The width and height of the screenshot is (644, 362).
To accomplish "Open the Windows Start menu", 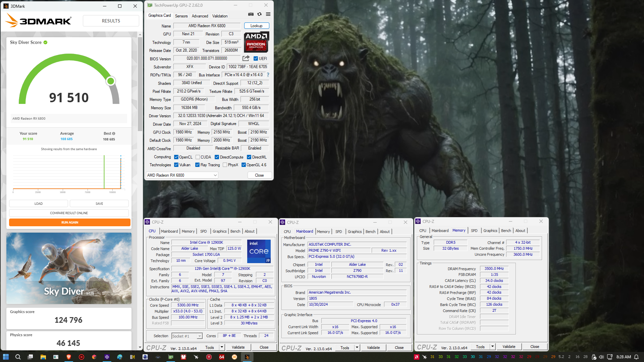I will pyautogui.click(x=6, y=357).
